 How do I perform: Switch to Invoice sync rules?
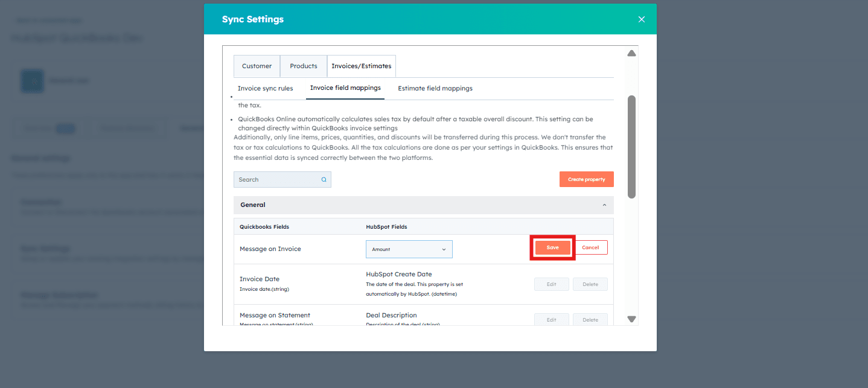(x=266, y=88)
